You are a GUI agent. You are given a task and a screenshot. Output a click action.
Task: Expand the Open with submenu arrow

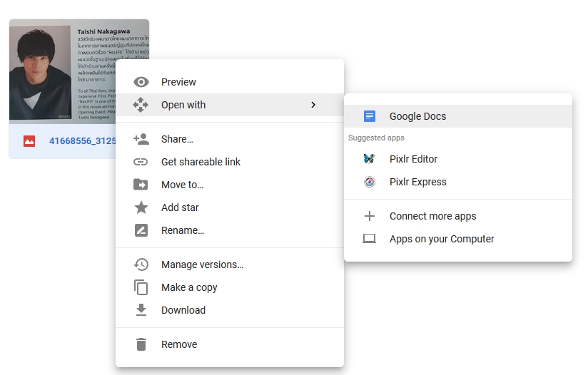313,105
